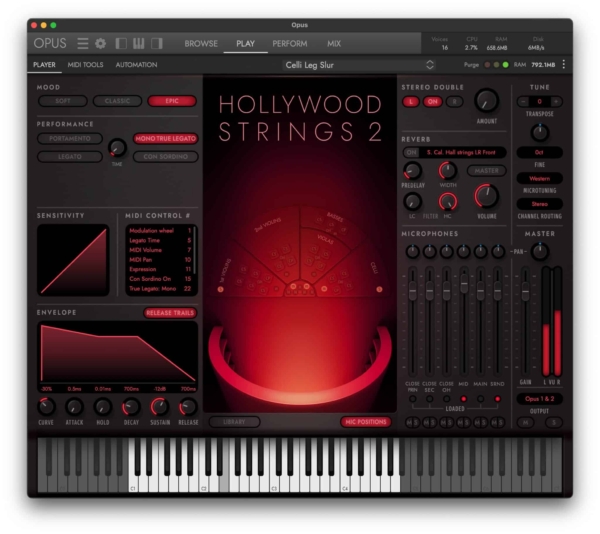The image size is (600, 534).
Task: Switch to the Mix page
Action: tap(334, 44)
